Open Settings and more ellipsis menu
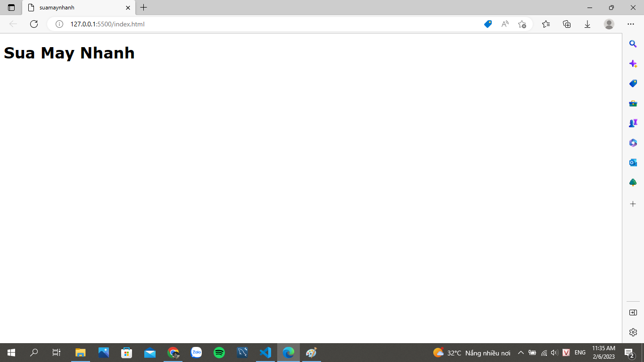This screenshot has width=644, height=362. click(631, 24)
